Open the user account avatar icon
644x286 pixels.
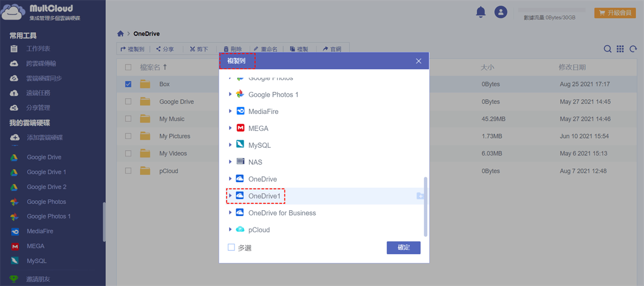(501, 12)
